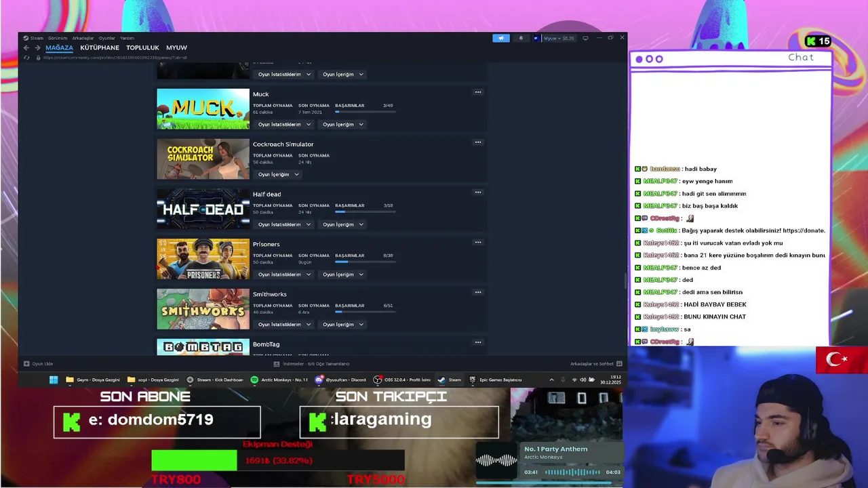Reload page with Steam refresh icon
The width and height of the screenshot is (868, 488).
(26, 58)
